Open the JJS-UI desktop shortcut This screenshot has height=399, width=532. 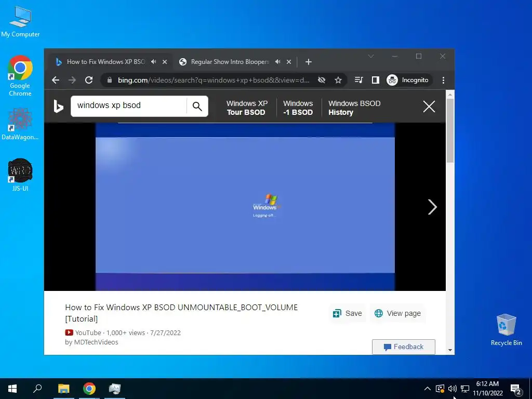click(x=20, y=175)
